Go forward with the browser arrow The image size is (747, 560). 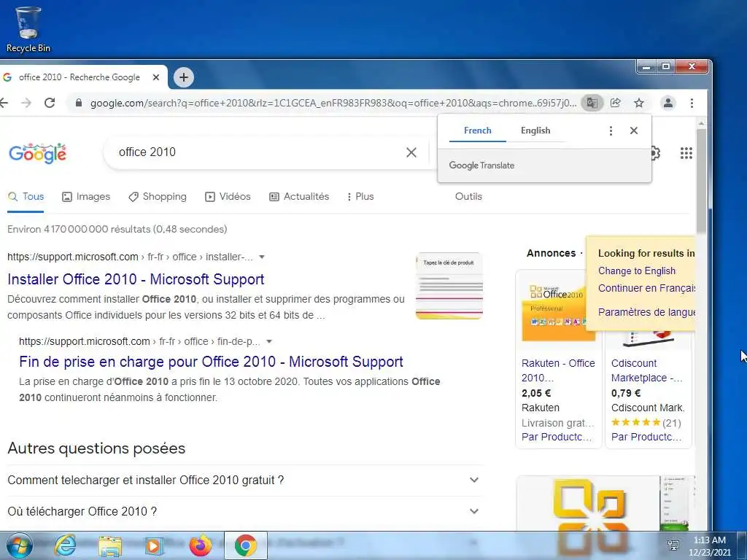[26, 103]
